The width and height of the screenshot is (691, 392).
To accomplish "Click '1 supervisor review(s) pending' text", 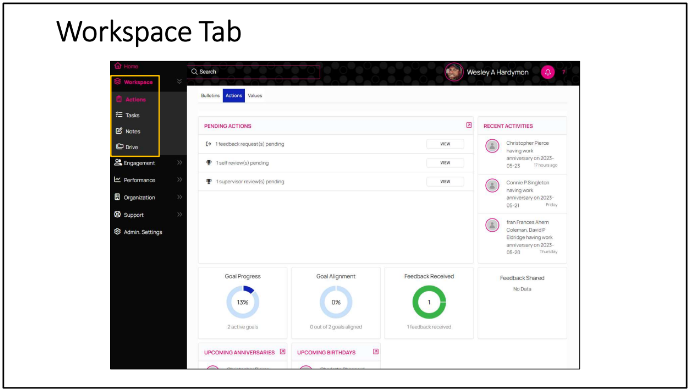I will coord(250,181).
